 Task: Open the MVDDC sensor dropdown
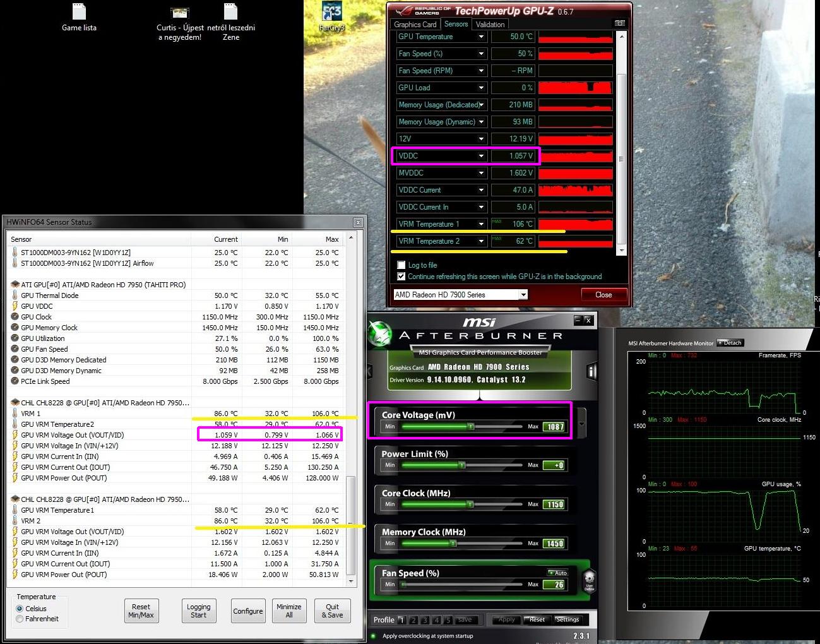(481, 173)
